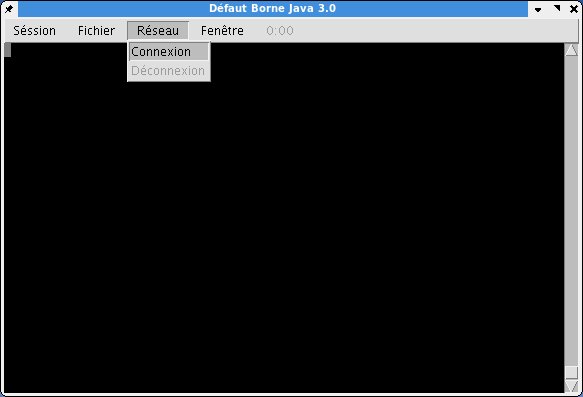Open the Fenêtre menu
Screen dimensions: 583x397
222,30
